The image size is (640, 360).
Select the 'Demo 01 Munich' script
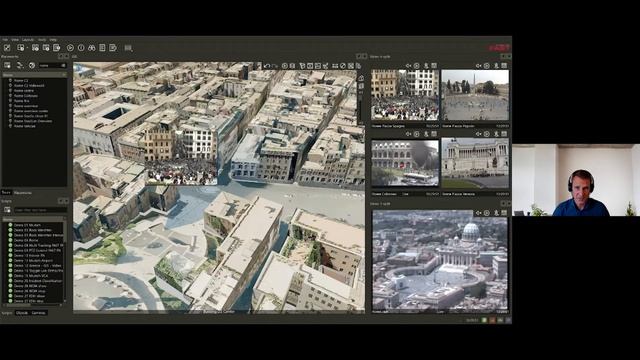(27, 225)
